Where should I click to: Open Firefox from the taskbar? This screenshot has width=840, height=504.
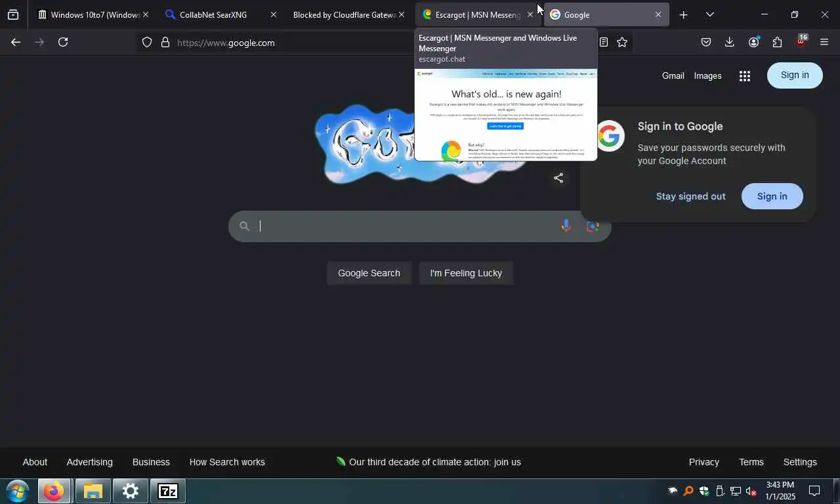[x=54, y=491]
